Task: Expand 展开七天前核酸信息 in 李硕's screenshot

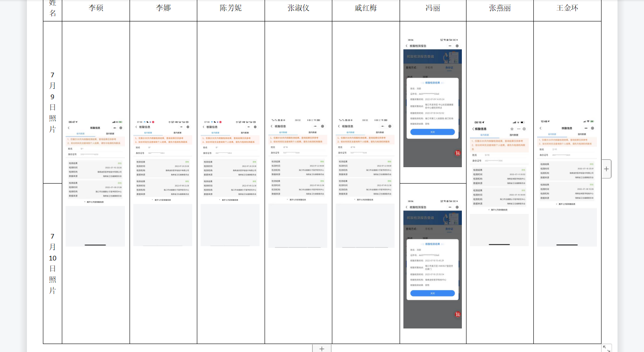Action: (x=95, y=202)
